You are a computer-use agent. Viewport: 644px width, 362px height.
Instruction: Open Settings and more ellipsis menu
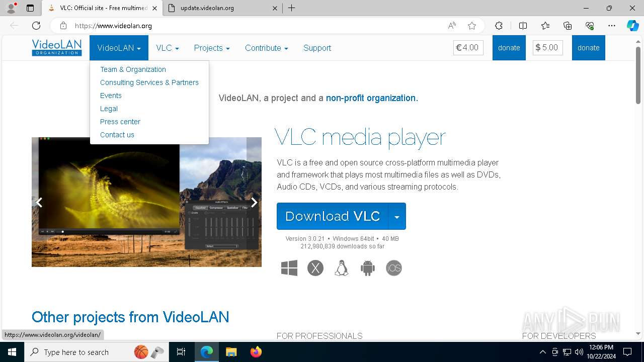(x=612, y=26)
